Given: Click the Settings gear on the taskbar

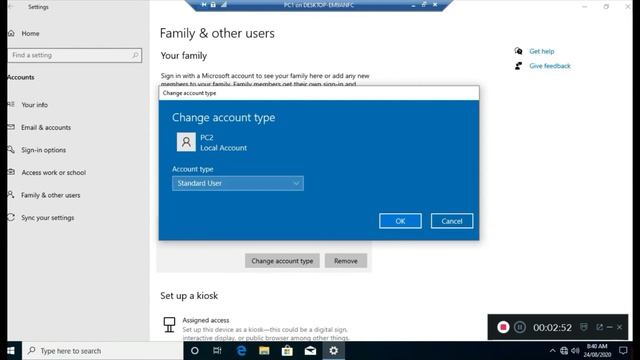Looking at the screenshot, I should 333,351.
